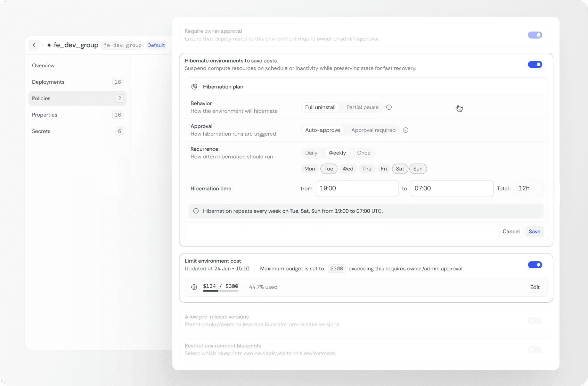The width and height of the screenshot is (588, 386).
Task: Click info icon next to Partial pause
Action: 389,107
